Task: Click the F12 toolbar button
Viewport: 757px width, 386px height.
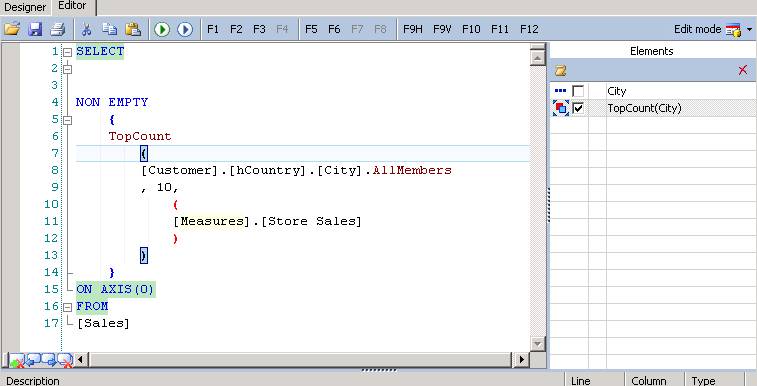Action: tap(529, 29)
